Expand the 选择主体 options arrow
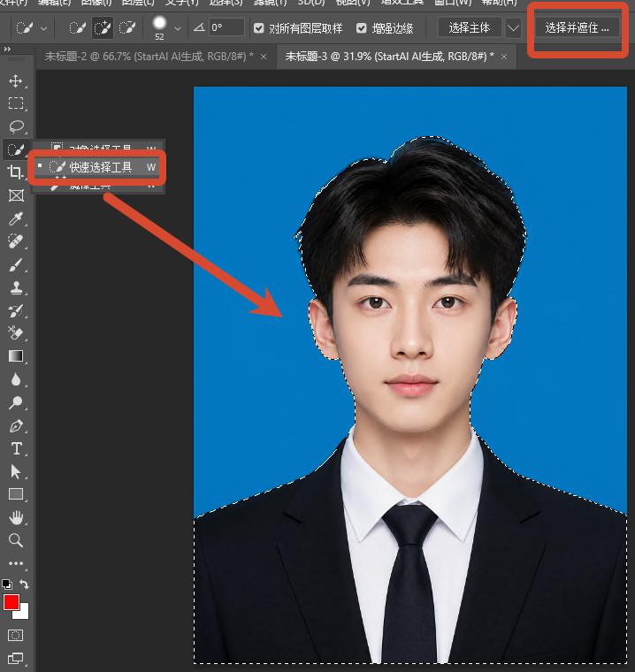The height and width of the screenshot is (672, 635). tap(513, 28)
